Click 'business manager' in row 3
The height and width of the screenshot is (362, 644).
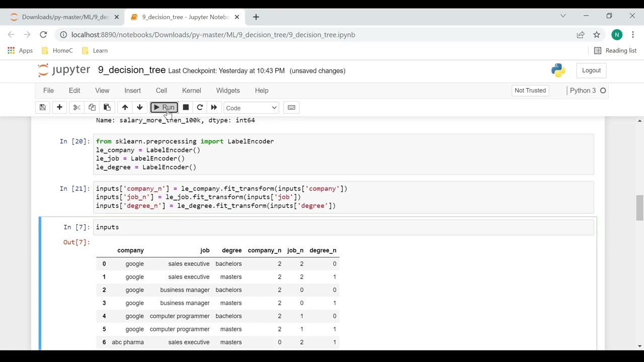tap(185, 303)
